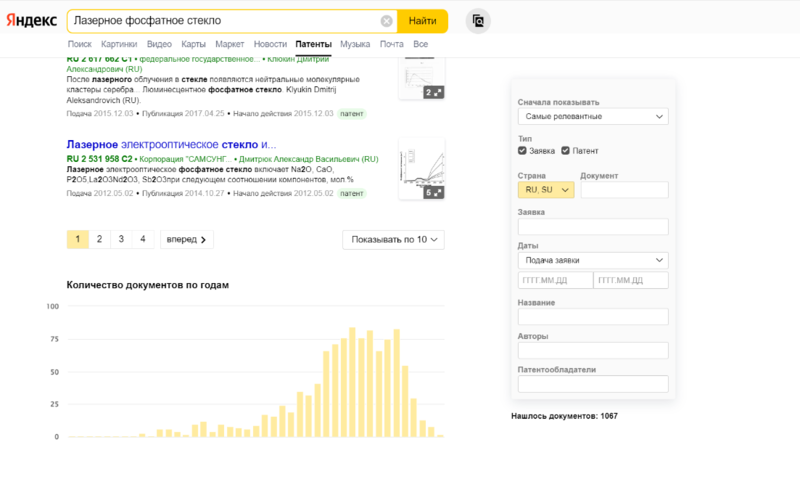Click the Корпорация "САМСУНГ" patent holder link

click(185, 159)
